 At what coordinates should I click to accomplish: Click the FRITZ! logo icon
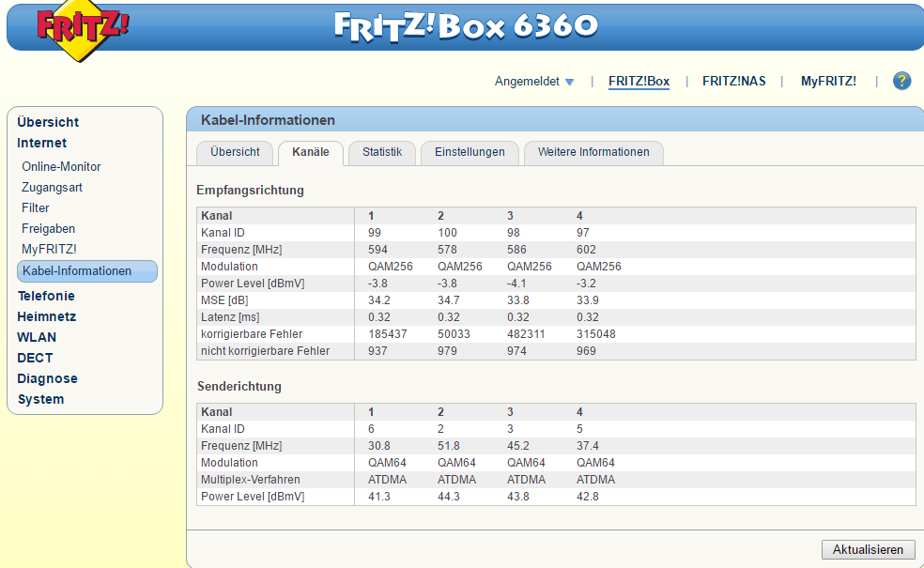(x=83, y=30)
